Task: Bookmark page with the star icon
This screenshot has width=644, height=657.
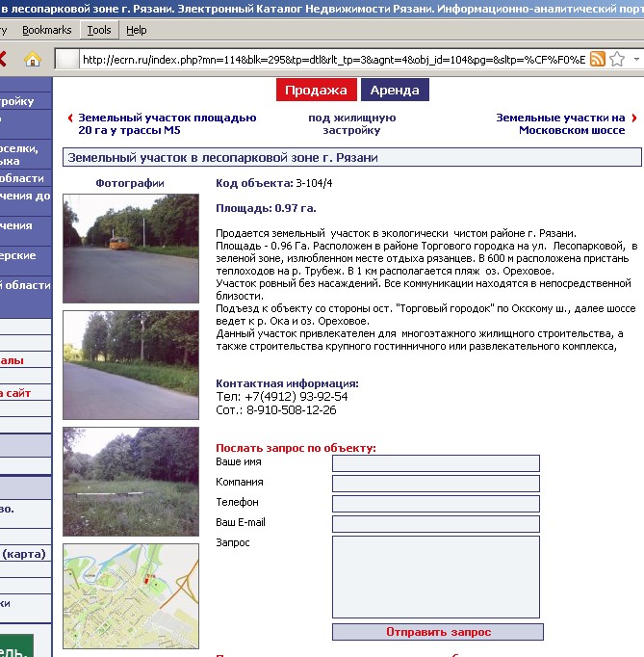Action: click(x=616, y=60)
